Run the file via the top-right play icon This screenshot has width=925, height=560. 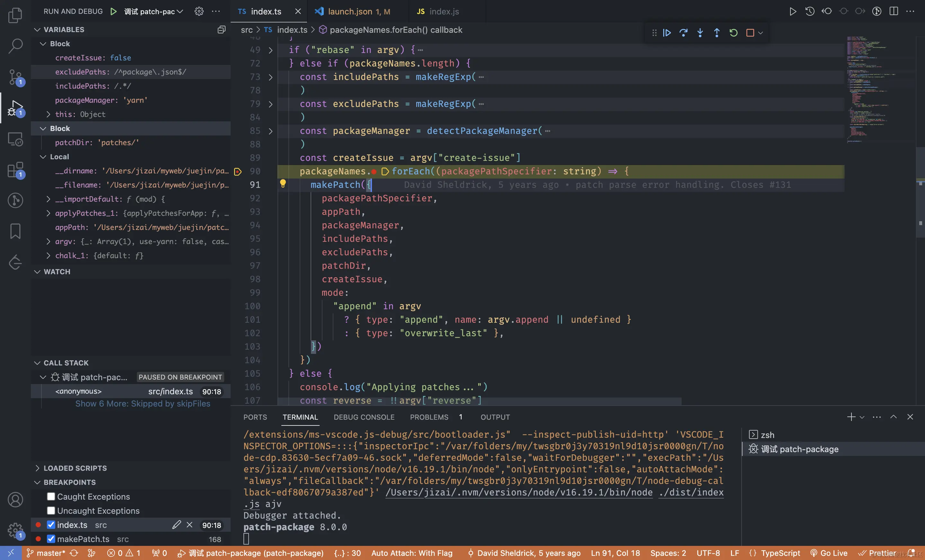[792, 11]
